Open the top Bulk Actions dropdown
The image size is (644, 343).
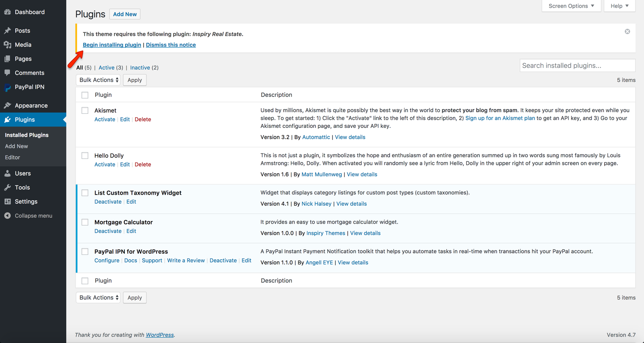point(98,80)
